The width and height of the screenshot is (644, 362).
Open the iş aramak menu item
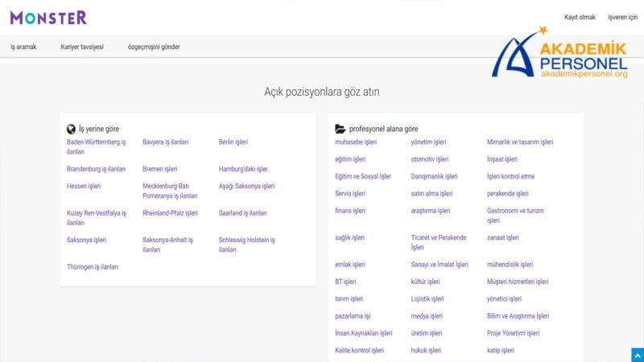[23, 47]
